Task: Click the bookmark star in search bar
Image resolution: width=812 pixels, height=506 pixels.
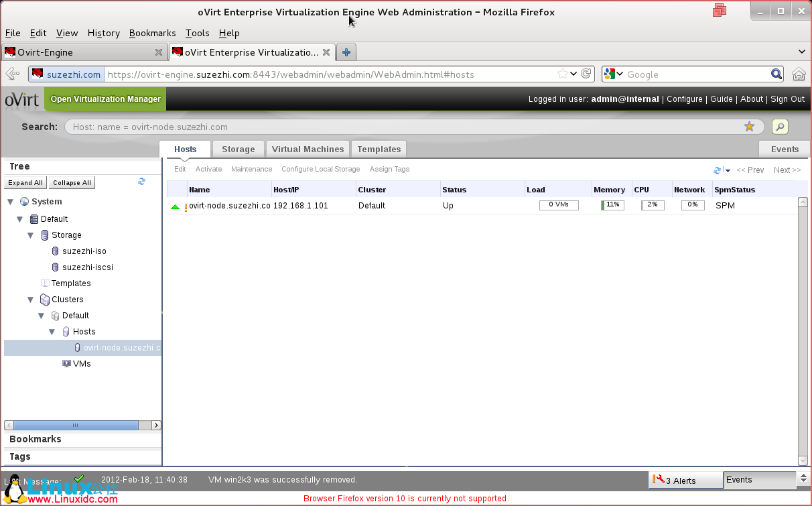Action: coord(750,127)
